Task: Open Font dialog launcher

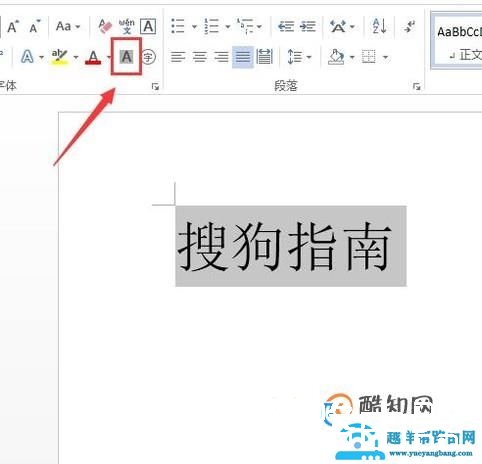Action: pos(155,87)
